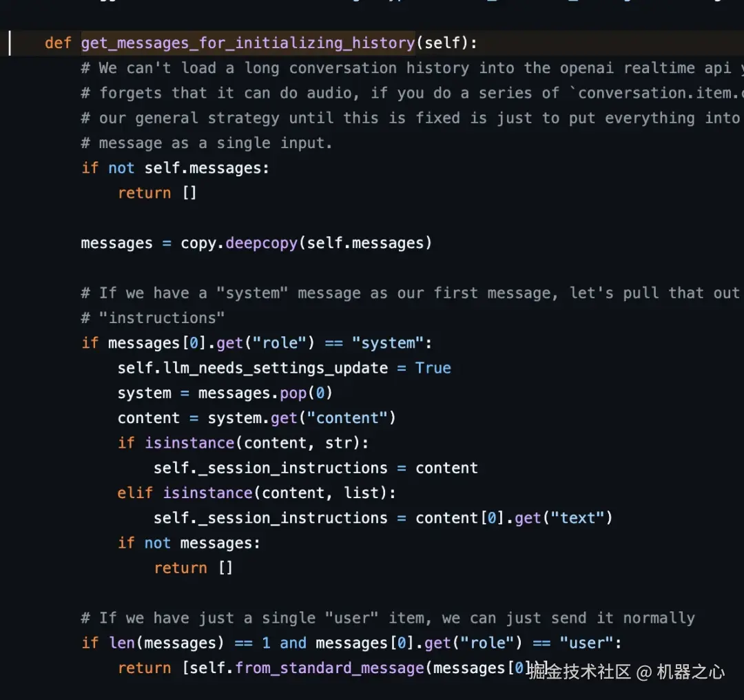Click the from_standard_message method call

coord(329,668)
